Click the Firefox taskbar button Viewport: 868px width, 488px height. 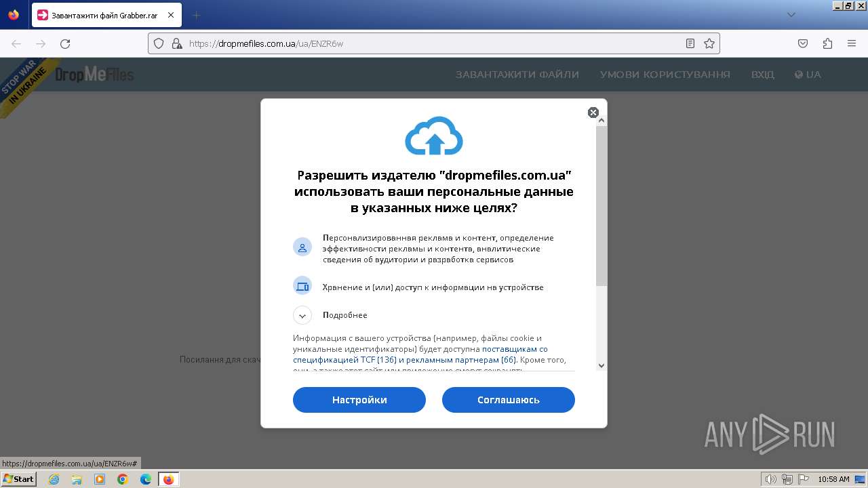169,479
